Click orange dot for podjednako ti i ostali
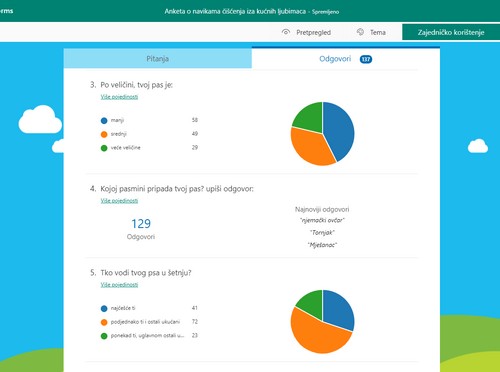Image resolution: width=500 pixels, height=372 pixels. pyautogui.click(x=104, y=322)
